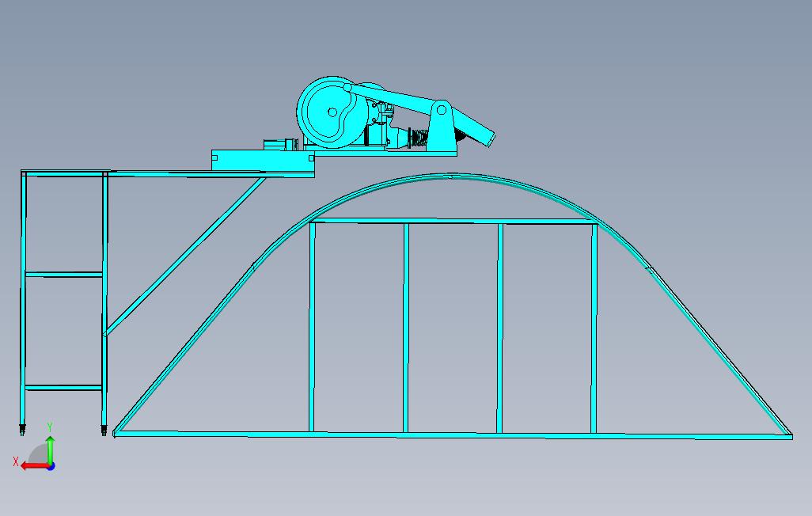Select the pivot bracket holding the lever arm
The width and height of the screenshot is (812, 516).
[x=442, y=127]
